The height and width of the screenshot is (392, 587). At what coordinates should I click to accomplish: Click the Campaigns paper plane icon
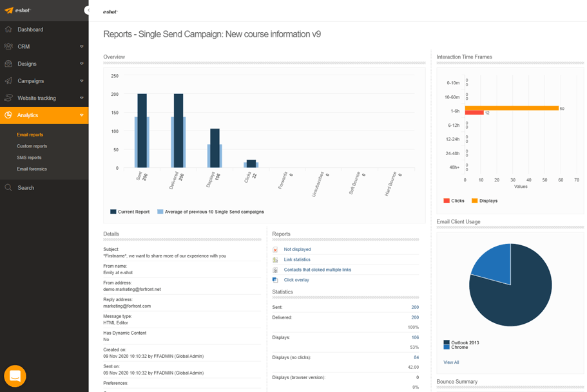[8, 81]
